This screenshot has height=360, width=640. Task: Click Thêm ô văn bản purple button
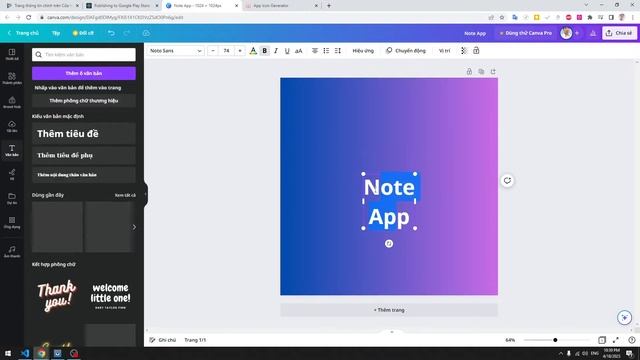click(x=84, y=73)
